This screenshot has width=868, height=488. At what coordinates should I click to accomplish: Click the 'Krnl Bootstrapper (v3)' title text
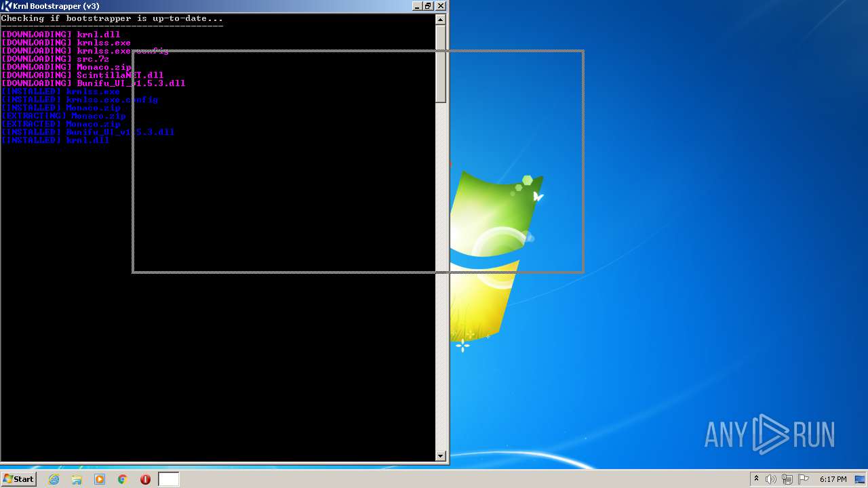click(56, 6)
